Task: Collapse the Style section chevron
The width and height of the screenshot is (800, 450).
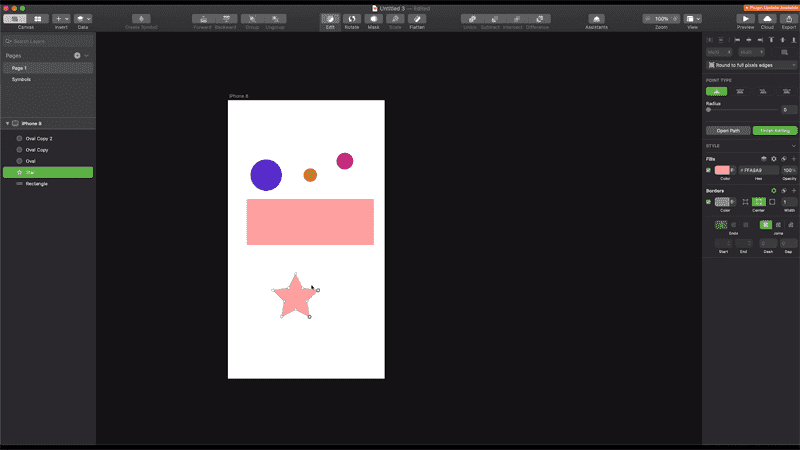Action: tap(793, 146)
